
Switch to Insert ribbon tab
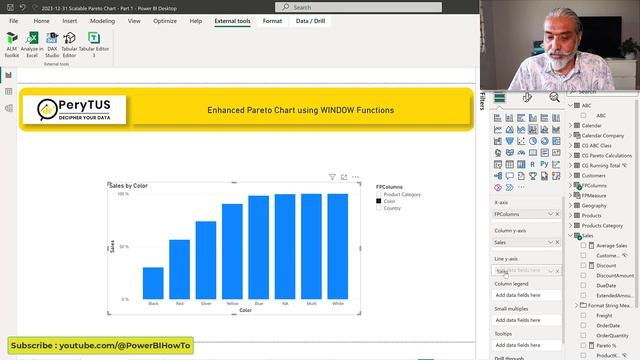pyautogui.click(x=69, y=21)
